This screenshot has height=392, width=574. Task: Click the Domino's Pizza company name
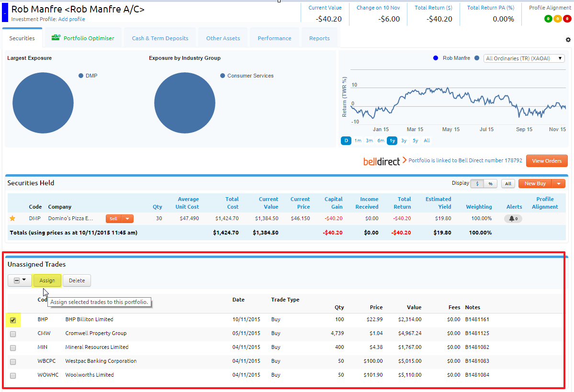(71, 219)
